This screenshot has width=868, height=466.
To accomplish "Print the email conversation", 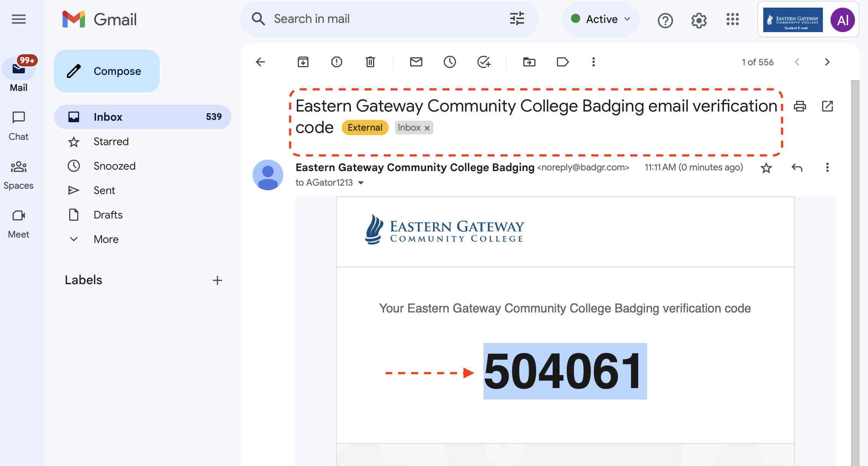I will point(800,106).
